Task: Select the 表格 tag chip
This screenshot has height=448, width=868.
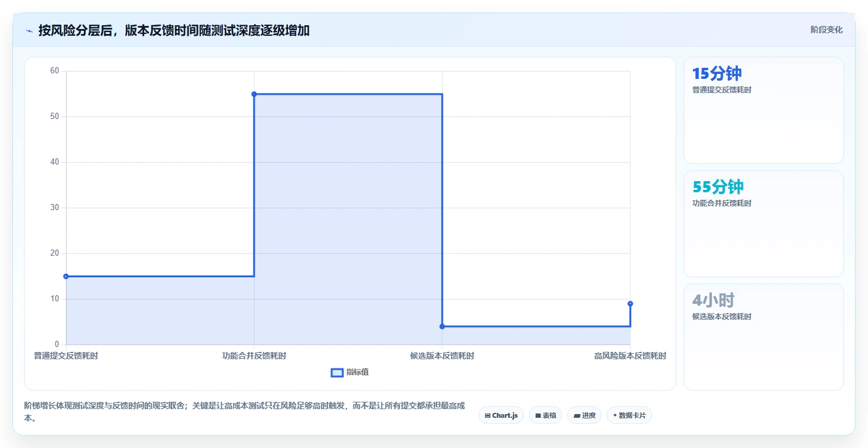Action: point(546,415)
